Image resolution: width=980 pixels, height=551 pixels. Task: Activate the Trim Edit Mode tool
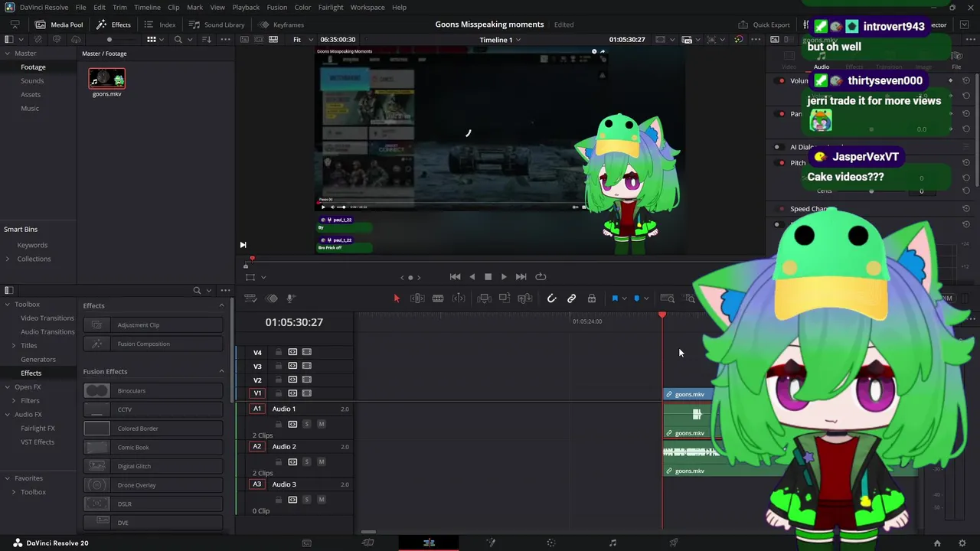point(417,298)
